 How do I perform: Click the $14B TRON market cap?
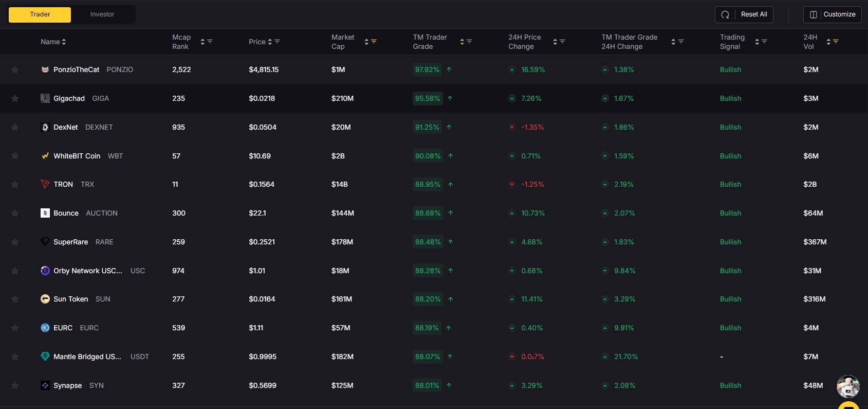tap(340, 184)
